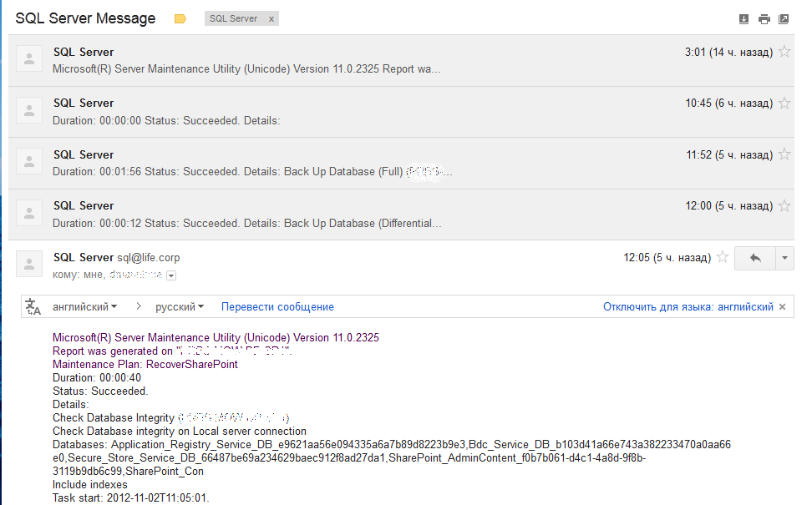Screen dimensions: 812x505
Task: Remove the SQL Server label with x
Action: click(271, 19)
